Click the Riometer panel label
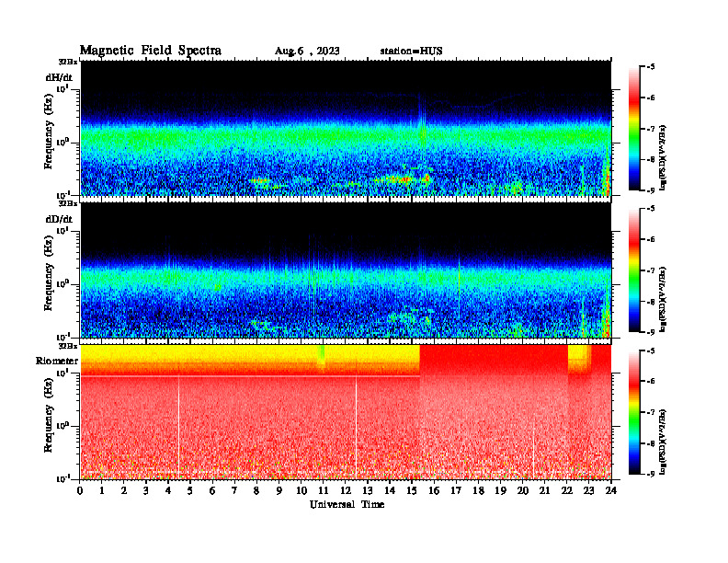This screenshot has height=563, width=728. tap(57, 361)
